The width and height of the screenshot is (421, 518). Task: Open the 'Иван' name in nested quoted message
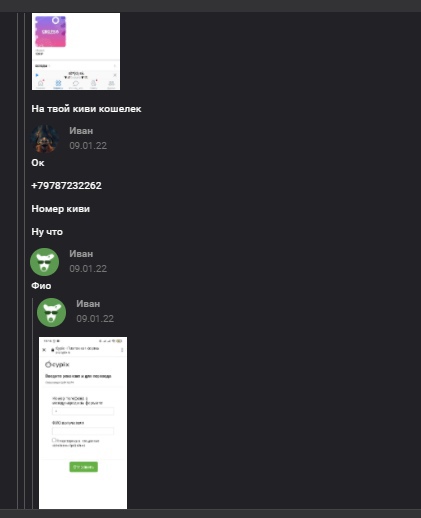point(88,304)
